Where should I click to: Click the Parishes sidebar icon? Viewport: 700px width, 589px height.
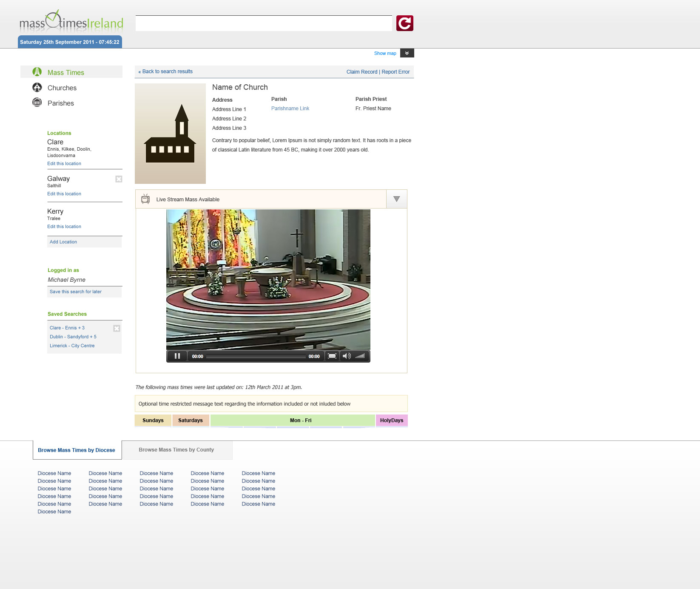(x=37, y=103)
